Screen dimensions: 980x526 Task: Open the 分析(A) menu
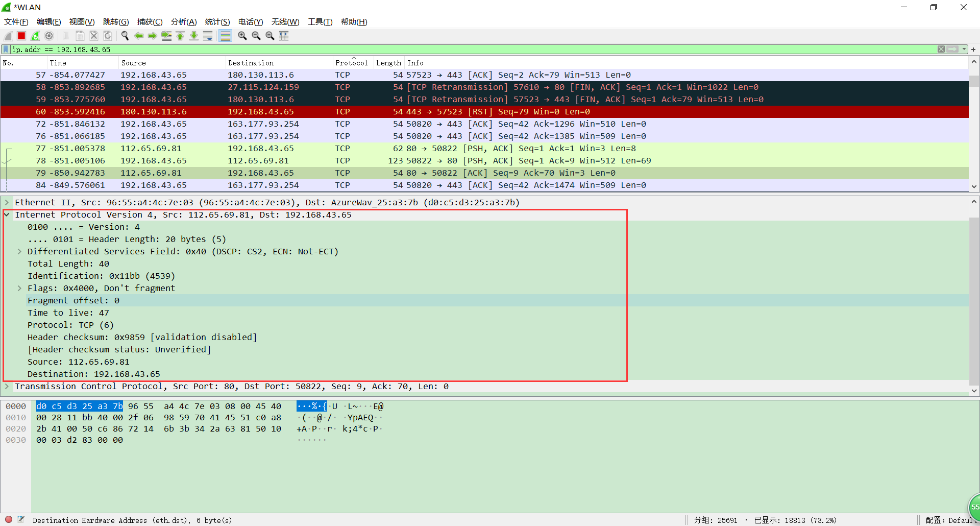click(184, 22)
